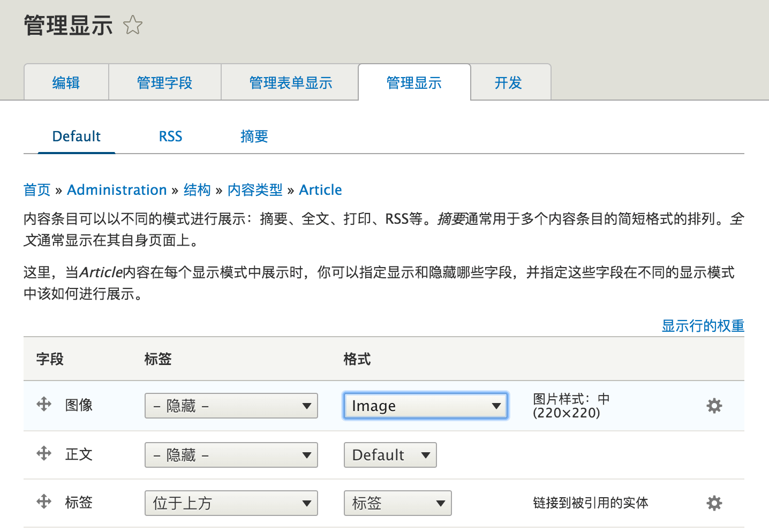Switch to the 管理字段 tab
Viewport: 769px width, 532px height.
pos(165,82)
